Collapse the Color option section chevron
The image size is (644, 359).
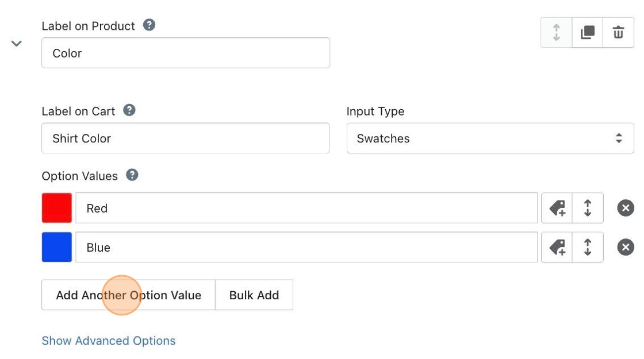[17, 44]
